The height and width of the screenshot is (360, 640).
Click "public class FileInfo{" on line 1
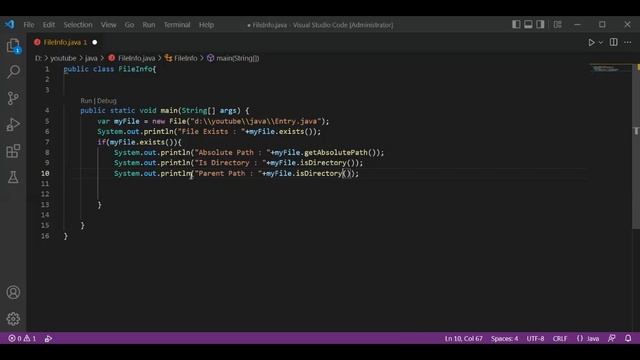[110, 69]
